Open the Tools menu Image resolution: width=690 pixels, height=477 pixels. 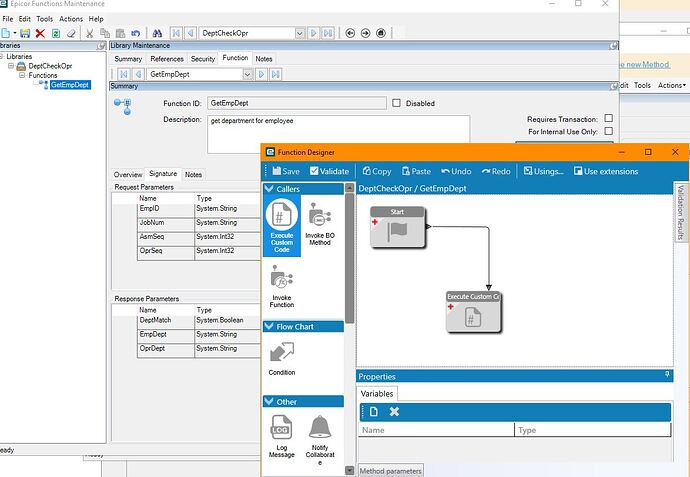point(44,19)
